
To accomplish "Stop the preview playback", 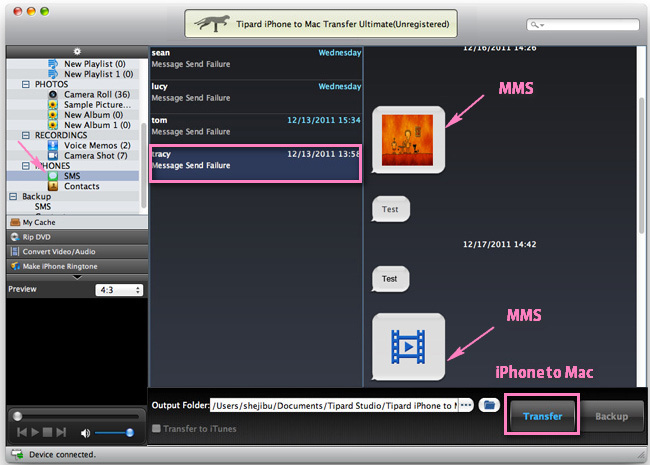I will click(x=48, y=433).
